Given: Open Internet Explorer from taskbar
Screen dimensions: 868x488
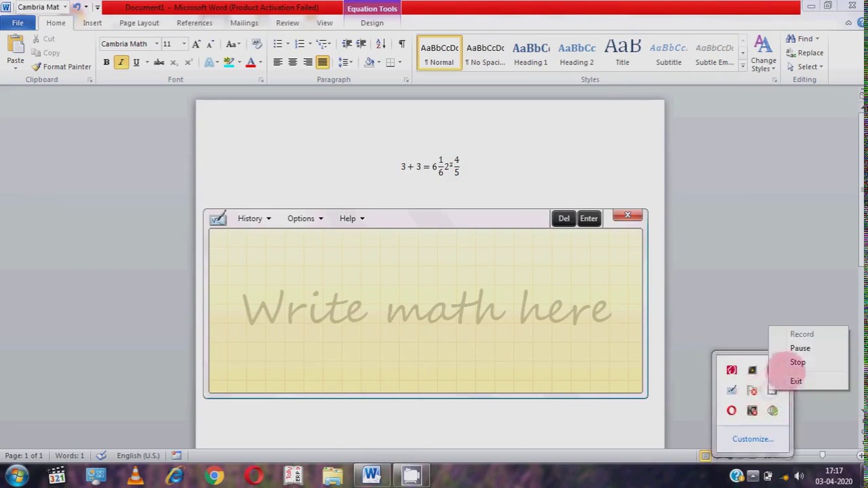Looking at the screenshot, I should 175,476.
